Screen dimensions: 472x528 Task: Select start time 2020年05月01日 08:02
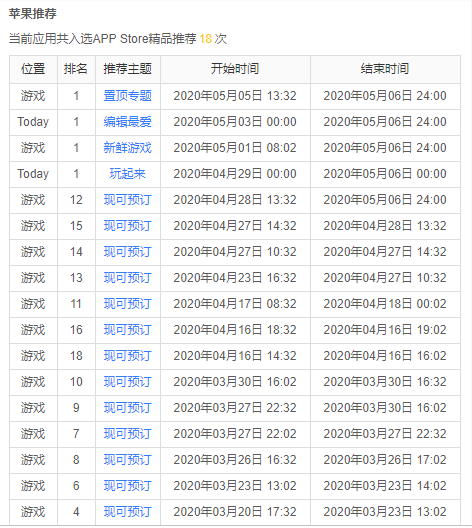tap(235, 148)
